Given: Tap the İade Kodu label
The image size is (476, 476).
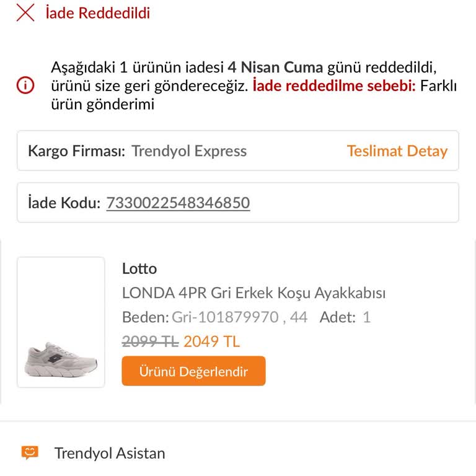Looking at the screenshot, I should pos(64,203).
